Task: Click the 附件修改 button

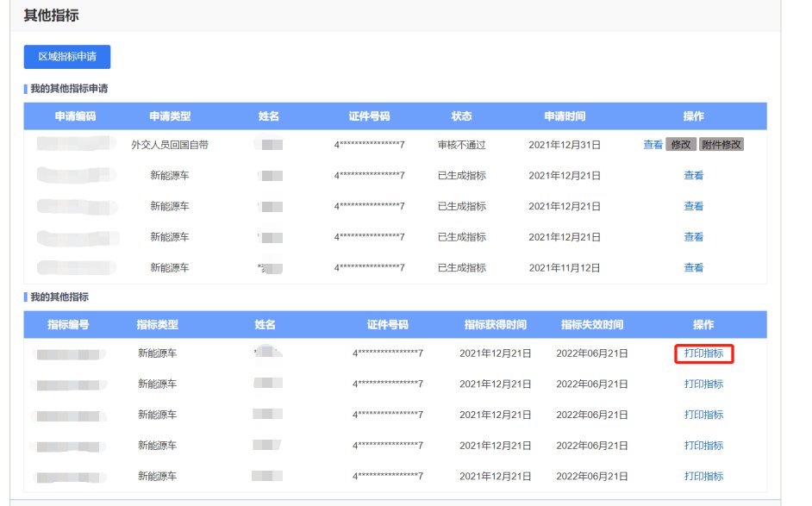Action: coord(721,145)
